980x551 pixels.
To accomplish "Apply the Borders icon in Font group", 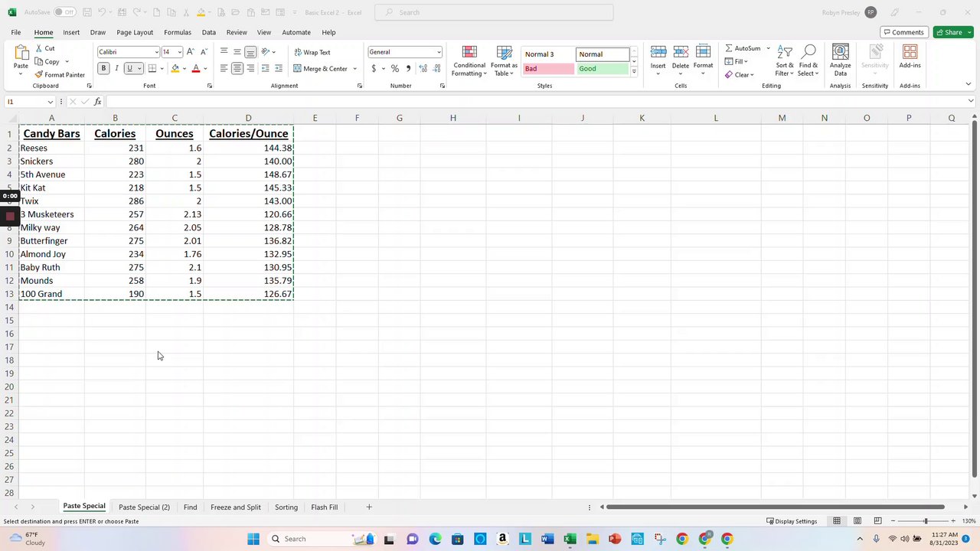I will click(152, 68).
